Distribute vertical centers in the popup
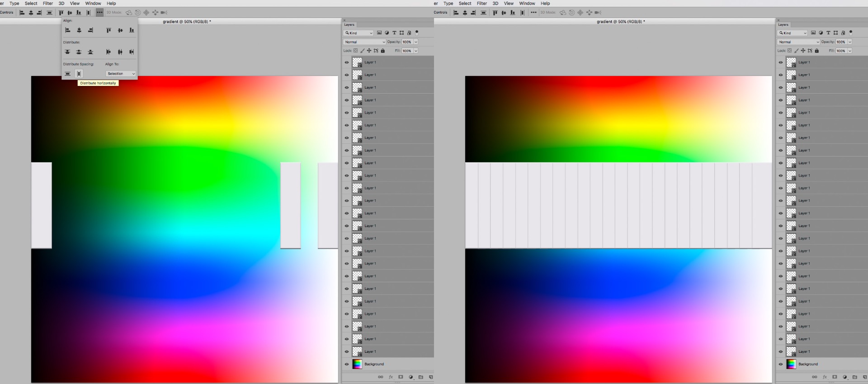868x384 pixels. [x=79, y=52]
